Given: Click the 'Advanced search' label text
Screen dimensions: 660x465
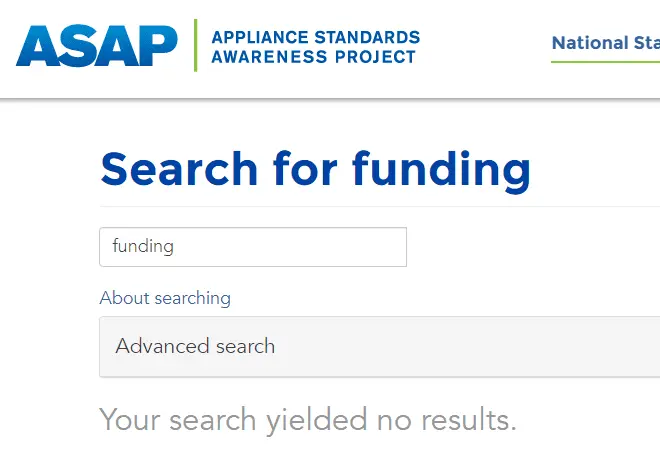Looking at the screenshot, I should point(195,347).
